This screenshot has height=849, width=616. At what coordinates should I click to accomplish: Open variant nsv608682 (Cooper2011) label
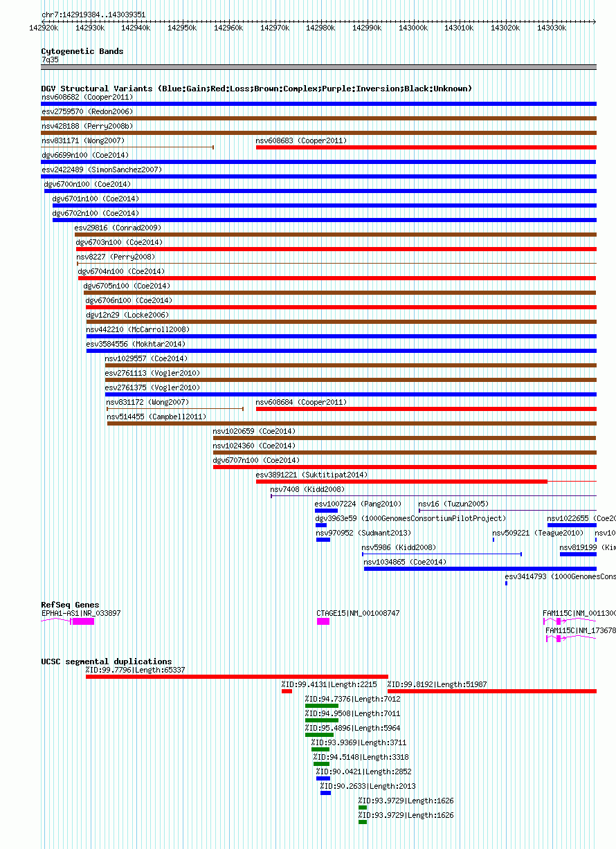[87, 97]
